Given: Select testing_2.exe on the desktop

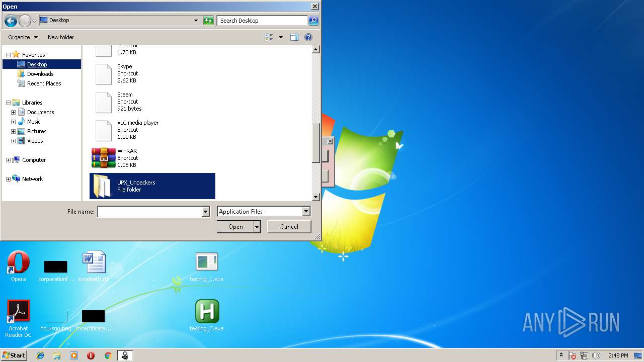Looking at the screenshot, I should [207, 316].
